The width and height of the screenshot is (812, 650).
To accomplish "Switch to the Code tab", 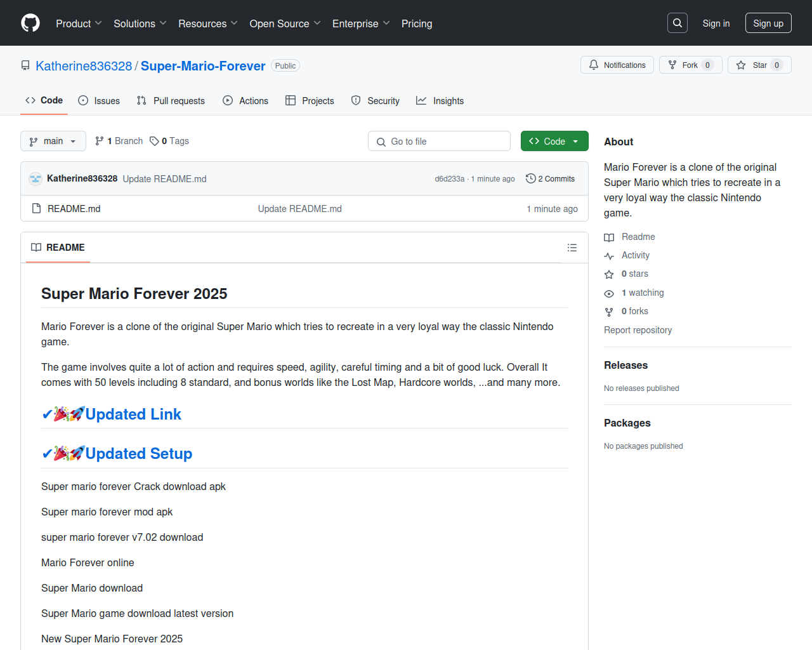I will (44, 100).
